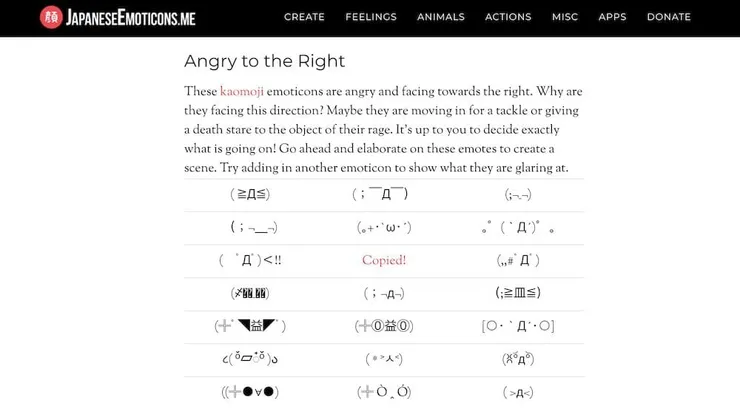This screenshot has width=740, height=408.
Task: Open the Feelings menu
Action: pos(371,17)
